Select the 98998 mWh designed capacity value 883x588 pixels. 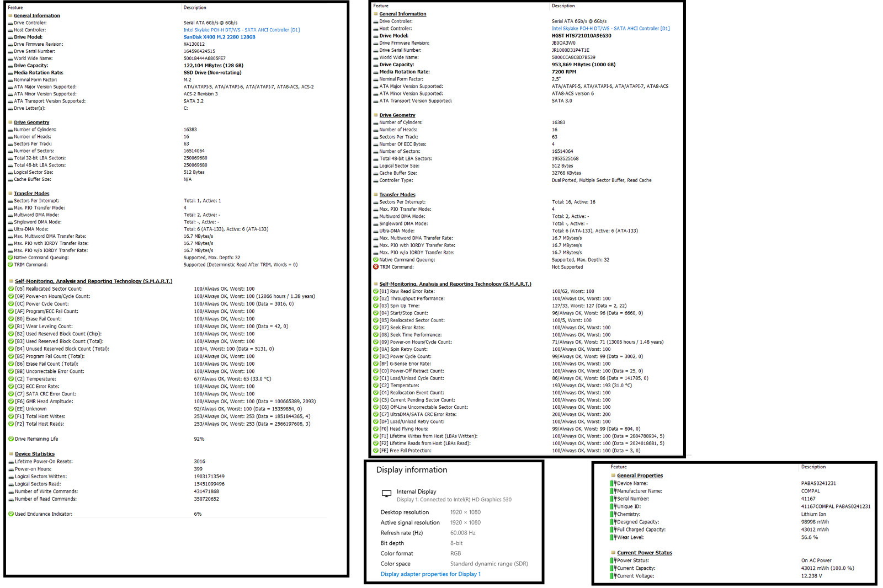(x=815, y=522)
